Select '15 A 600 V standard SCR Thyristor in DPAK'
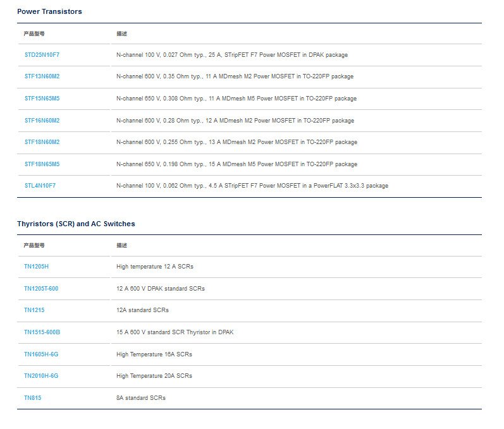This screenshot has height=429, width=504. pyautogui.click(x=175, y=332)
